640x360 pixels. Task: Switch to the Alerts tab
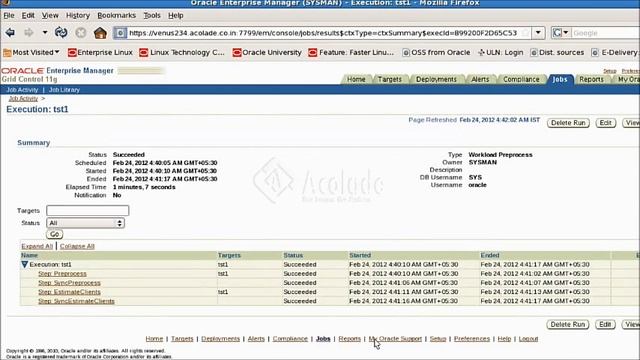[480, 79]
